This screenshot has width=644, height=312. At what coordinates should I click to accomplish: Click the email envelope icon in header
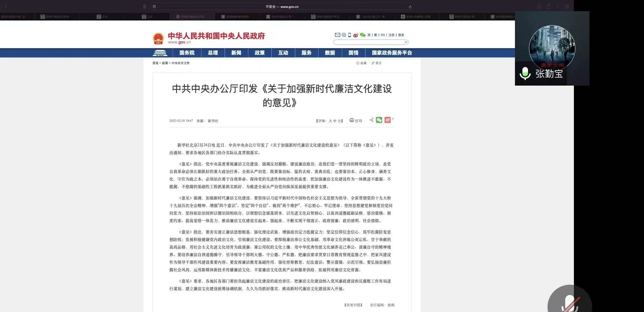tap(338, 35)
